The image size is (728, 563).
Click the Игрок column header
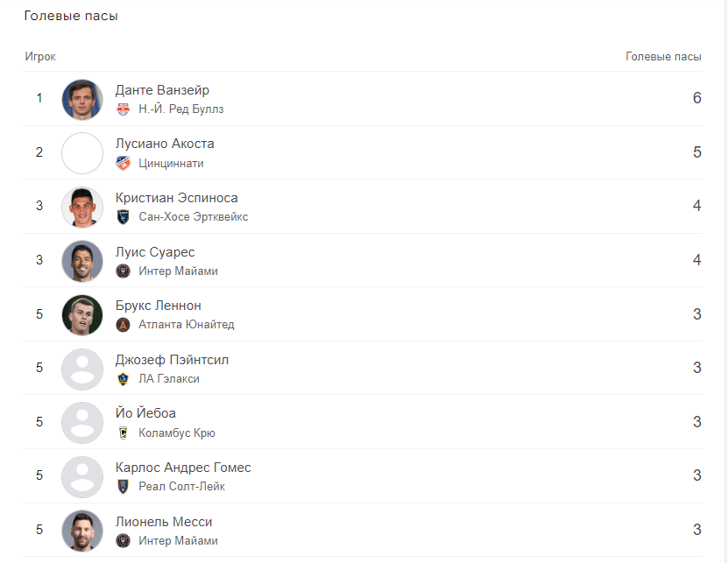pyautogui.click(x=40, y=57)
